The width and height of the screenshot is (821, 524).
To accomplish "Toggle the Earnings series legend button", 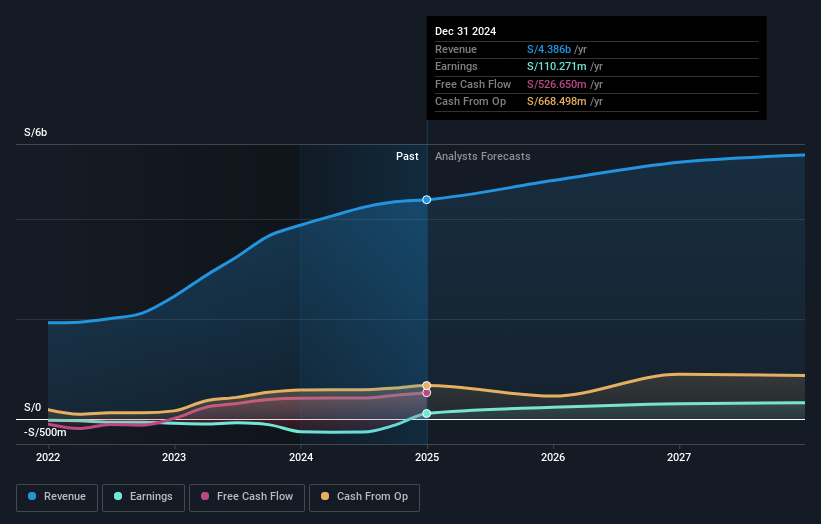I will (143, 497).
